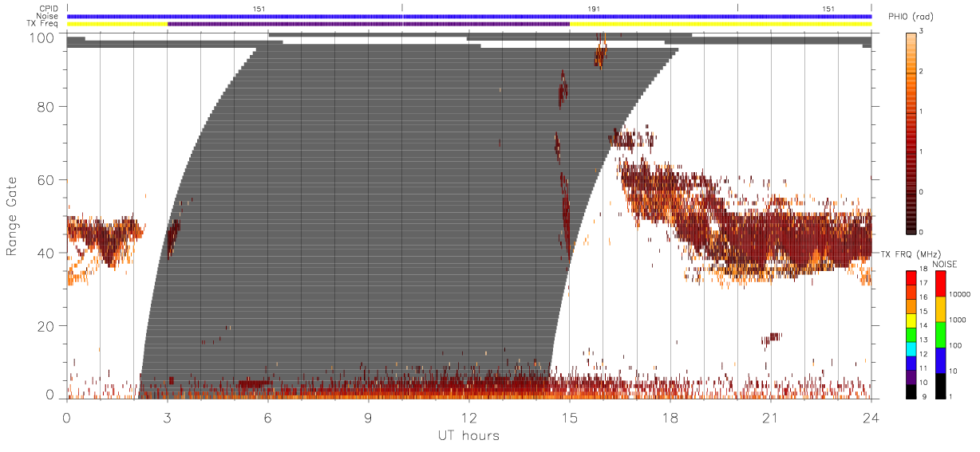This screenshot has width=980, height=452.
Task: Click the purple segment of TX Freq strip
Action: [x=369, y=24]
